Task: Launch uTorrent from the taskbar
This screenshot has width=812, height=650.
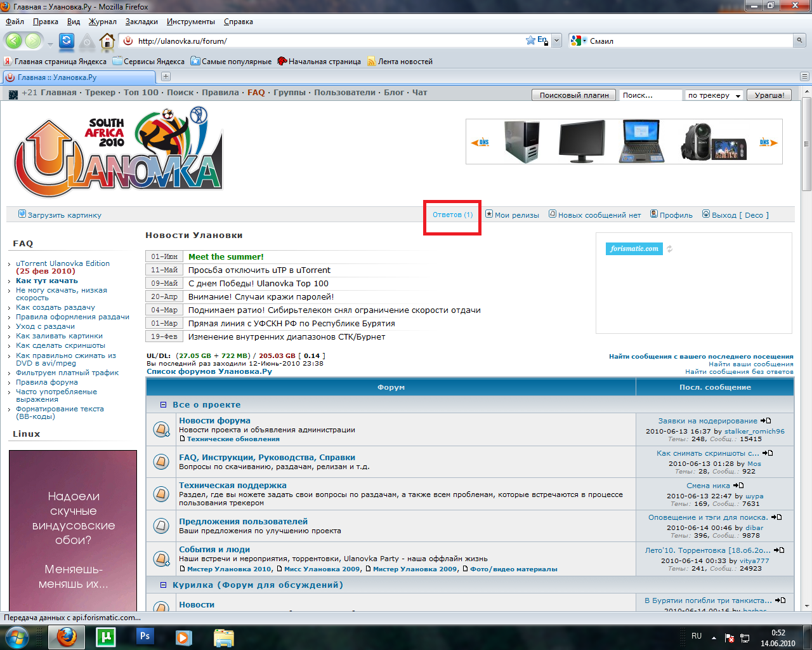Action: click(105, 636)
